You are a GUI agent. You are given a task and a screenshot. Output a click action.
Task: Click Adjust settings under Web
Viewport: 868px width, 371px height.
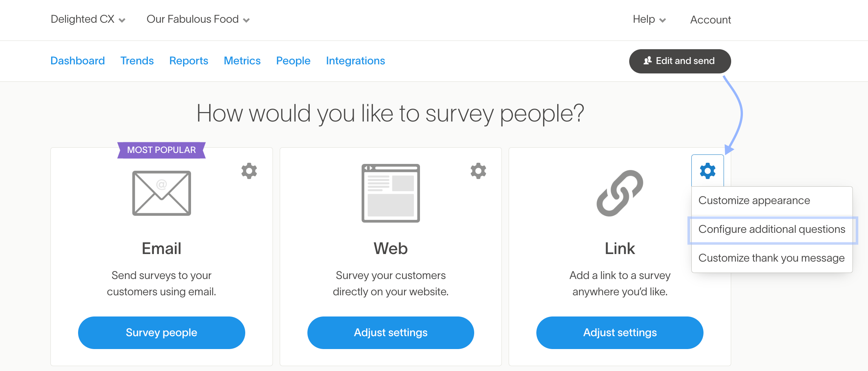390,332
